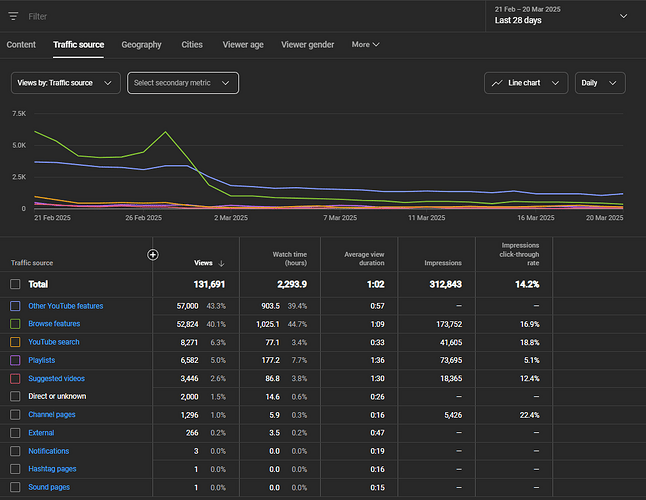Click the Views sort arrow icon
The height and width of the screenshot is (500, 646).
(221, 263)
